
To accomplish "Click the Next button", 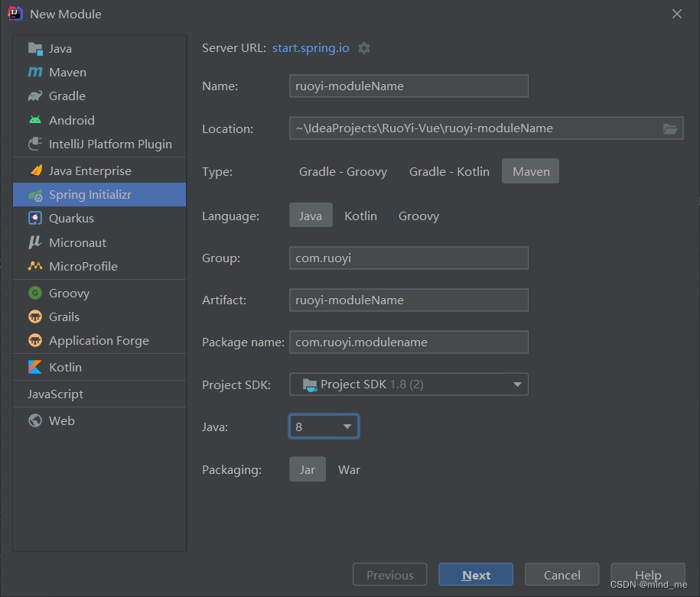I will [476, 575].
